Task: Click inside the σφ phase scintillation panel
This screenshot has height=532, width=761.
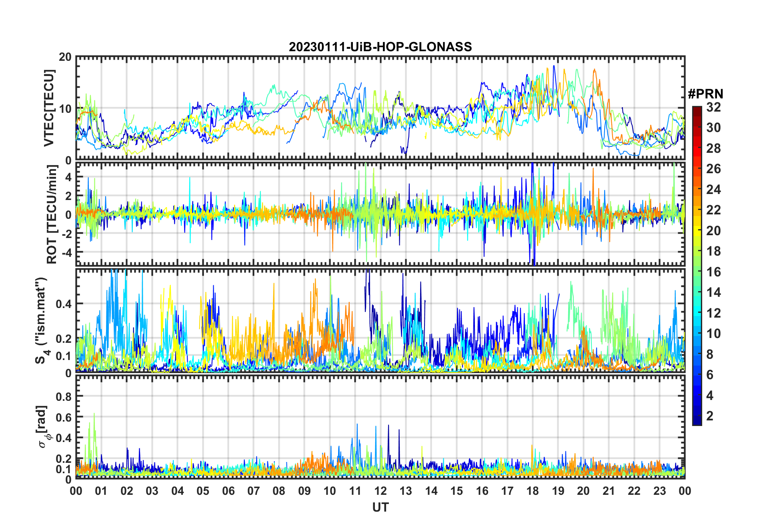Action: click(380, 427)
